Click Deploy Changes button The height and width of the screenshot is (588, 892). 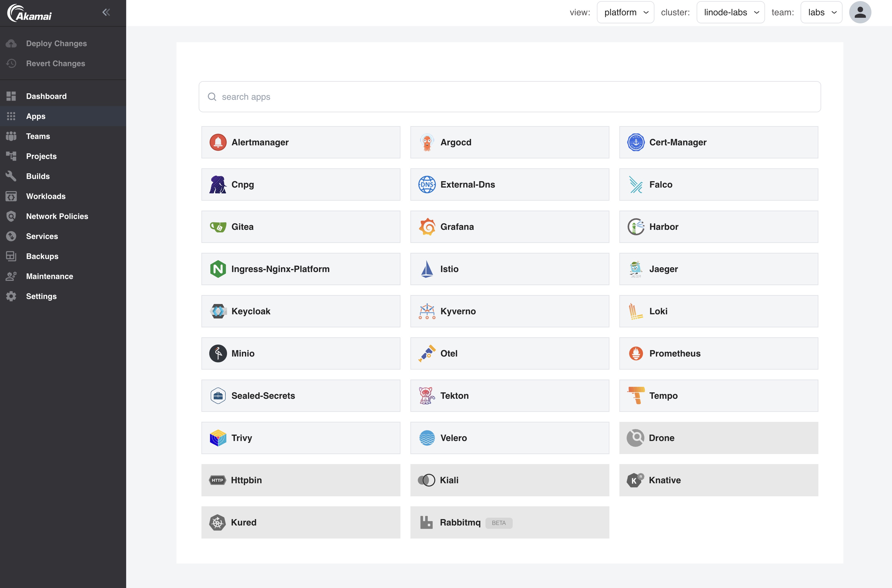(63, 44)
